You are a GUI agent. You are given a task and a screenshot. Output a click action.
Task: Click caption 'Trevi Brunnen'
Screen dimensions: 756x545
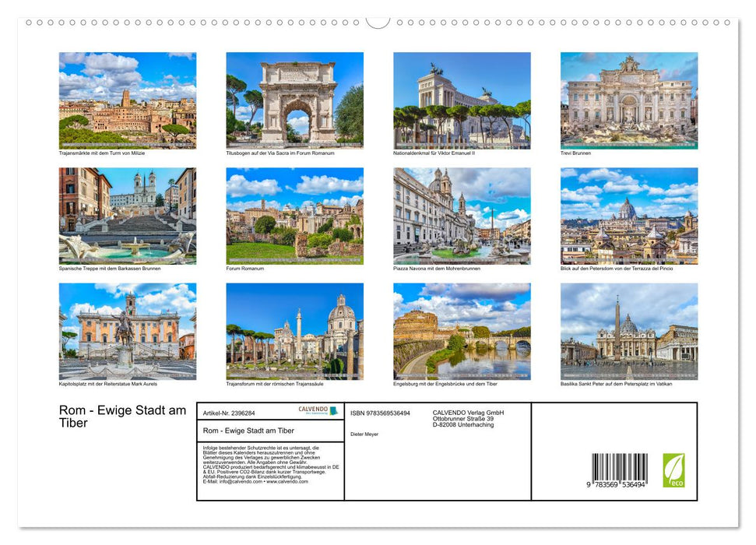tap(575, 153)
